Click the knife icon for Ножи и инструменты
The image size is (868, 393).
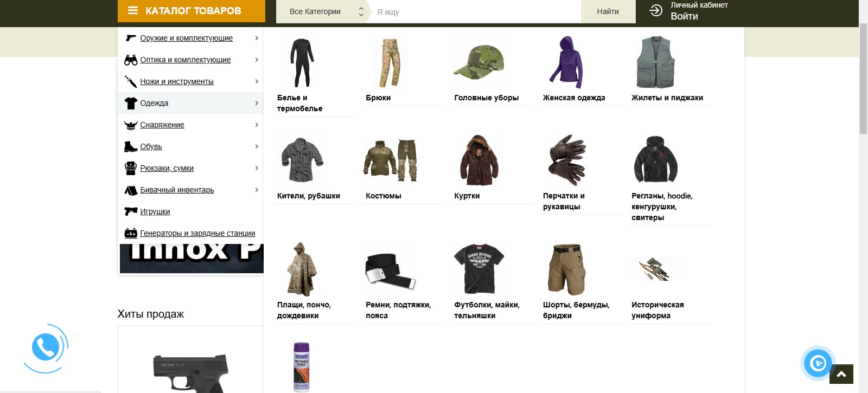click(x=130, y=81)
